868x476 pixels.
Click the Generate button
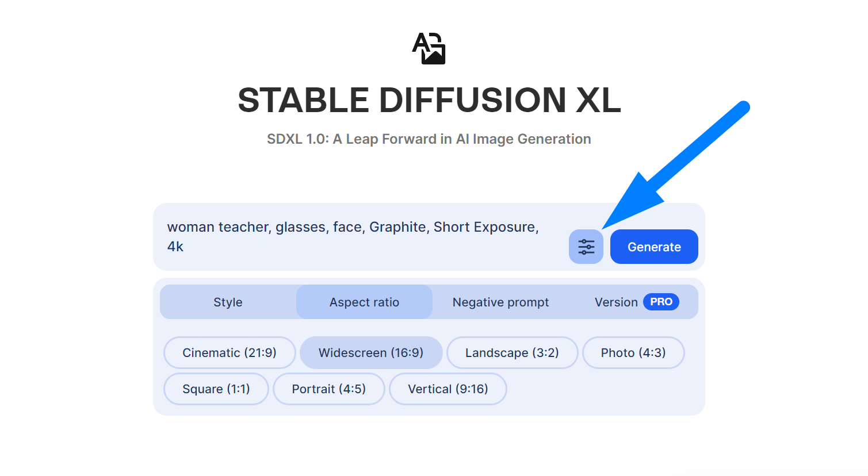(654, 247)
